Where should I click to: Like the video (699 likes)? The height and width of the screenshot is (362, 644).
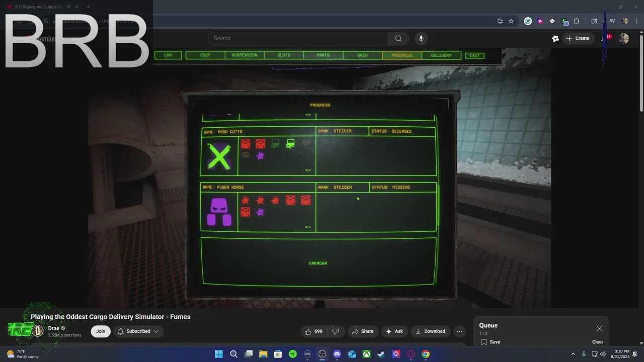(x=314, y=331)
